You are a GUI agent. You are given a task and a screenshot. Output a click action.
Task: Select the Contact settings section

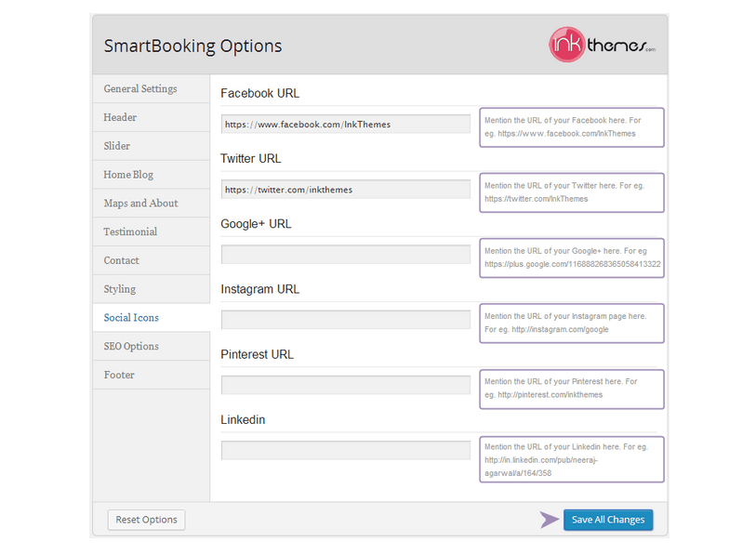pos(121,260)
